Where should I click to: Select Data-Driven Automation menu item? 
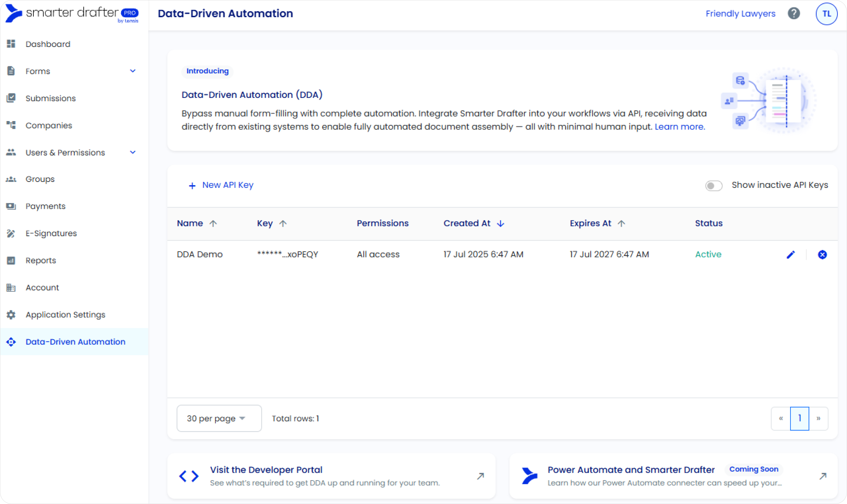(74, 342)
